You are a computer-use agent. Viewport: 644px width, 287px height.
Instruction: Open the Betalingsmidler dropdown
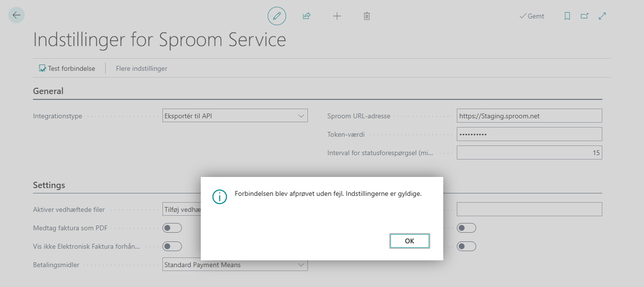click(235, 265)
